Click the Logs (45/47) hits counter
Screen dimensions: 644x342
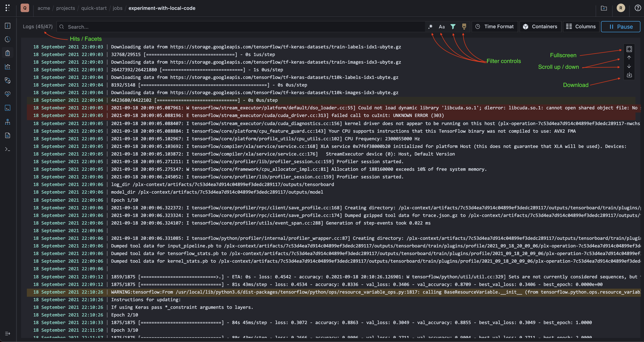click(38, 26)
